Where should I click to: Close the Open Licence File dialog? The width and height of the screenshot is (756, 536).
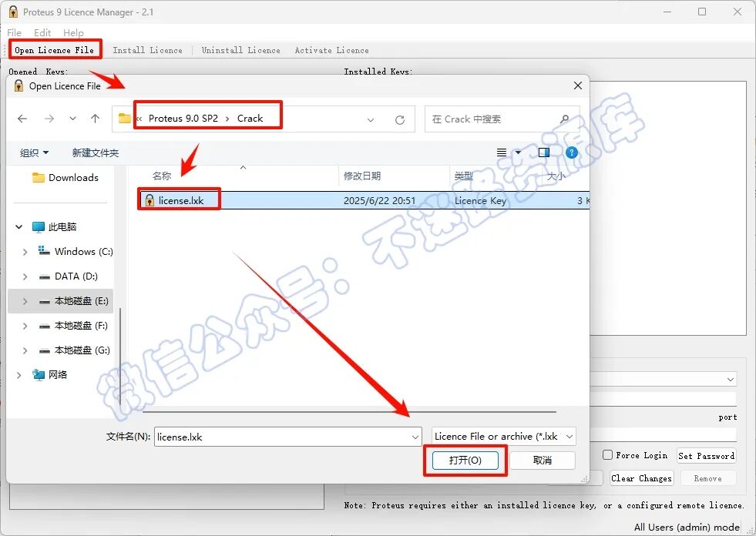(578, 85)
